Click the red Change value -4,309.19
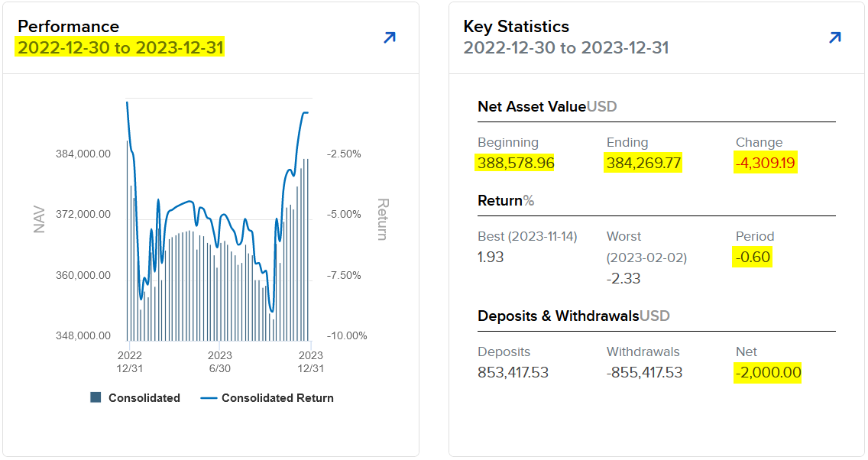868x460 pixels. [765, 163]
